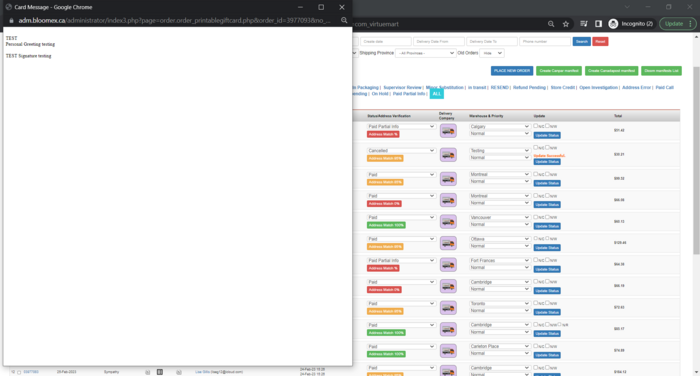
Task: Click delivery truck icon in Calgary row
Action: pos(448,130)
